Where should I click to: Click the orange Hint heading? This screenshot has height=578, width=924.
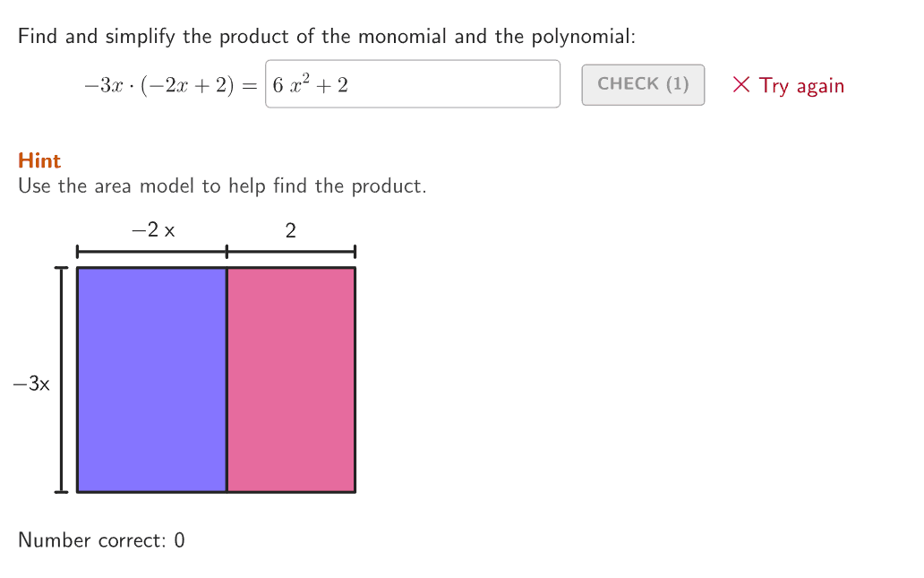(39, 161)
